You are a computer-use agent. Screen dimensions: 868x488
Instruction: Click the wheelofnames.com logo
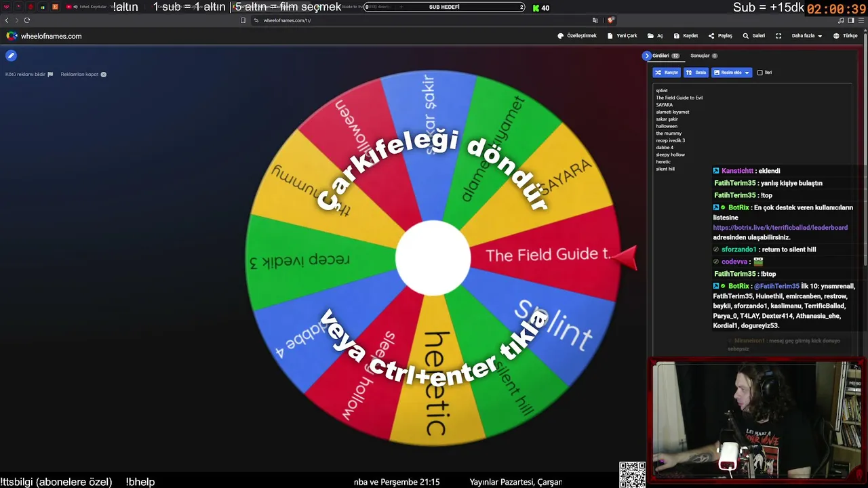click(x=44, y=36)
